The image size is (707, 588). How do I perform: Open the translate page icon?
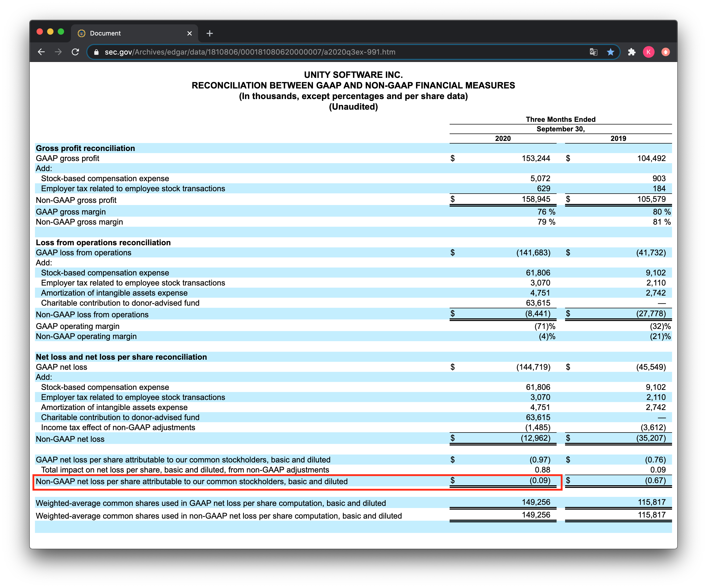click(593, 52)
